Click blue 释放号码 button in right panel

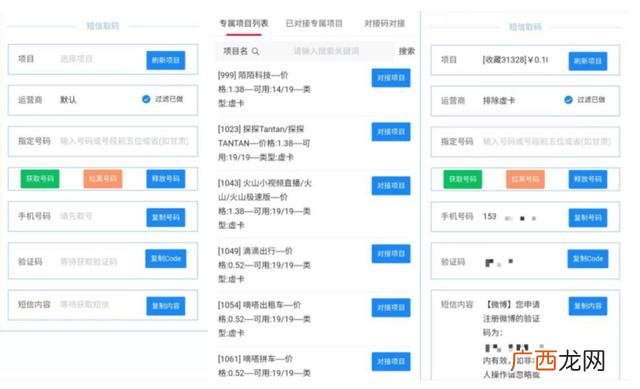[588, 179]
